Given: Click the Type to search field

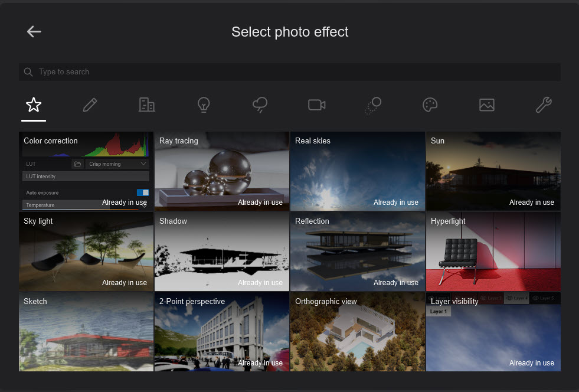Looking at the screenshot, I should pyautogui.click(x=289, y=72).
